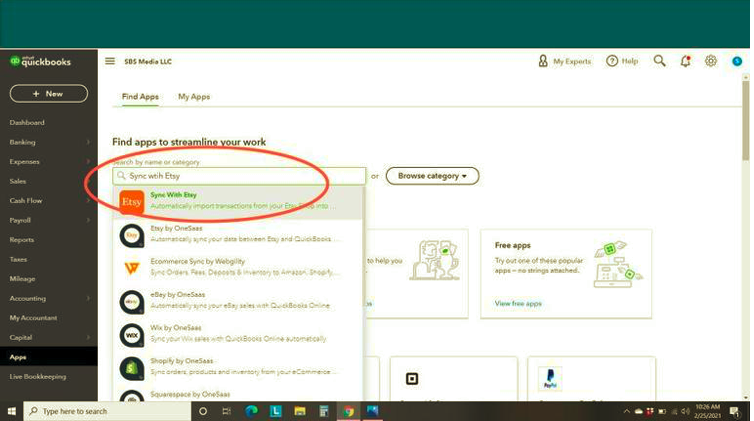Click the QuickBooks logo in sidebar
This screenshot has width=754, height=421.
click(40, 62)
